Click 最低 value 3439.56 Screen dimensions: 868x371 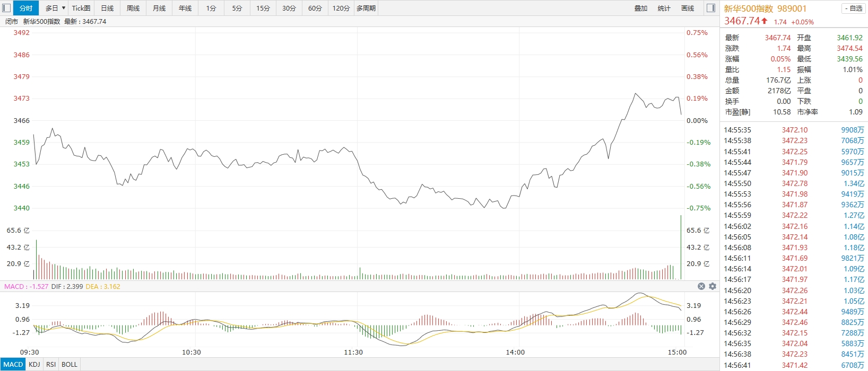tap(850, 59)
